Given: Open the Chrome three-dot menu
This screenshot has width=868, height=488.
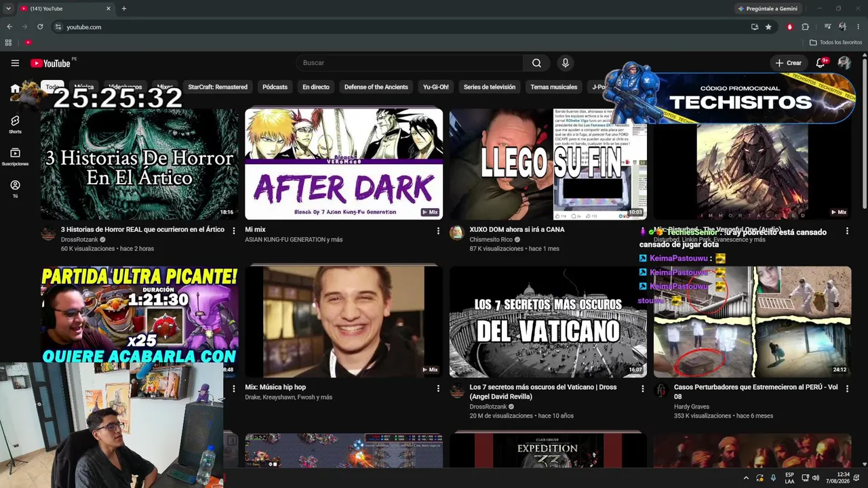Looking at the screenshot, I should [859, 27].
